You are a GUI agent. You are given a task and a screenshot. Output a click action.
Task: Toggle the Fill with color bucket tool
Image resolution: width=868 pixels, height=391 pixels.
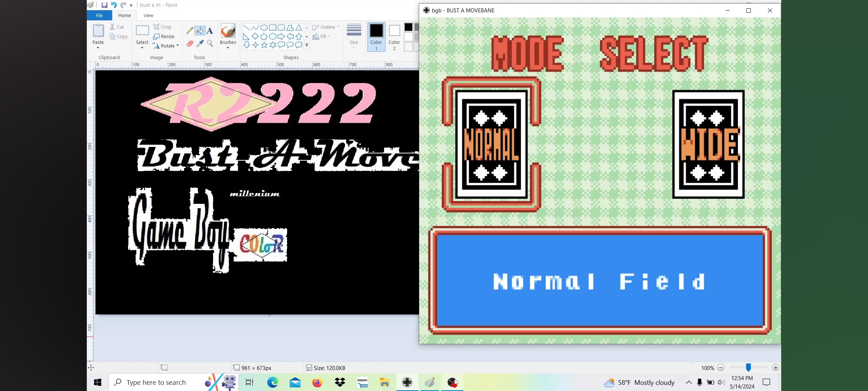point(200,31)
